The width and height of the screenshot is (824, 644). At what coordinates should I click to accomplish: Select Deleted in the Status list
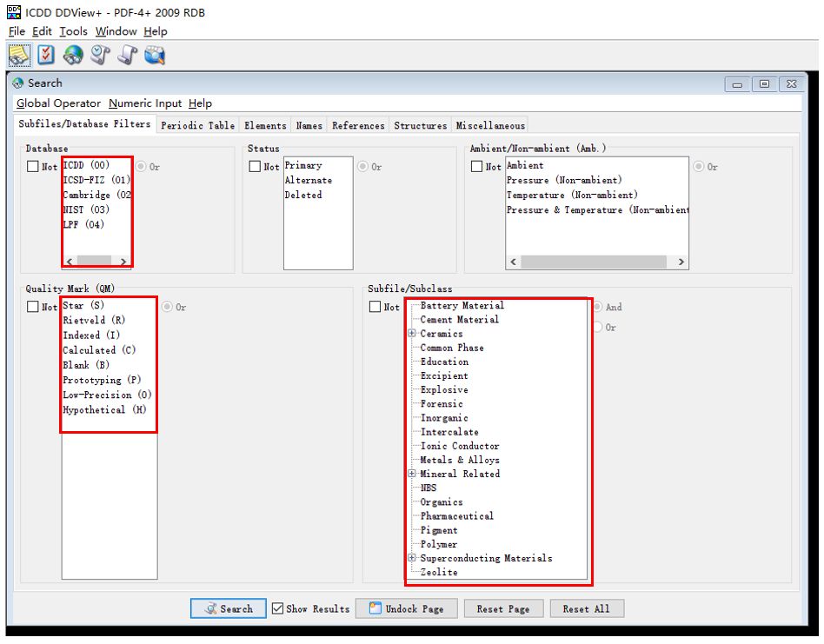(303, 195)
